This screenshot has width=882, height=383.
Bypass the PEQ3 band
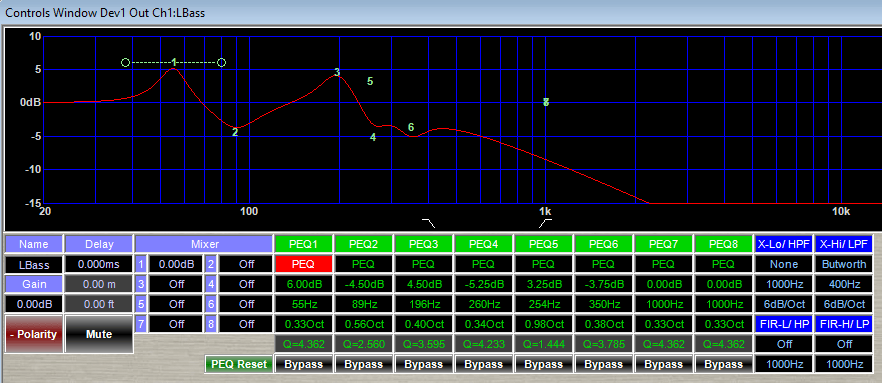(424, 364)
